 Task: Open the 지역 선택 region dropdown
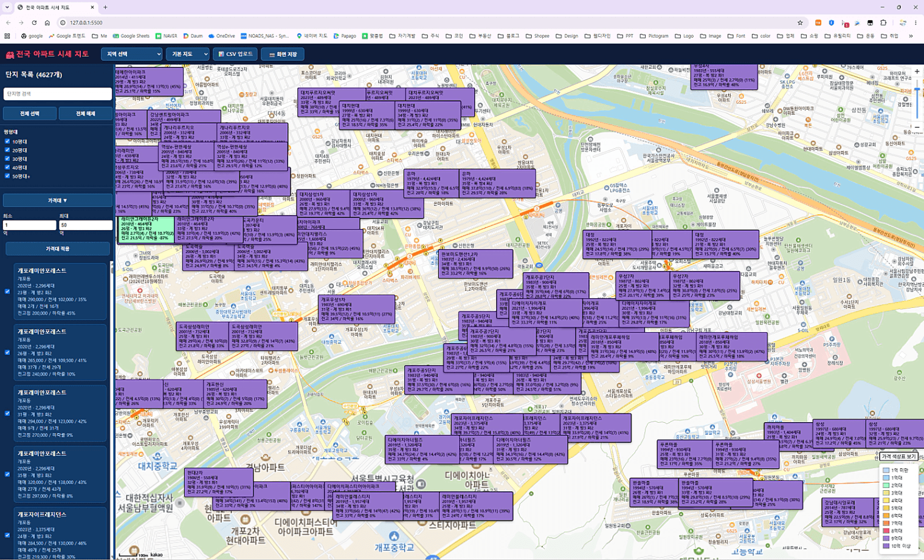[131, 54]
